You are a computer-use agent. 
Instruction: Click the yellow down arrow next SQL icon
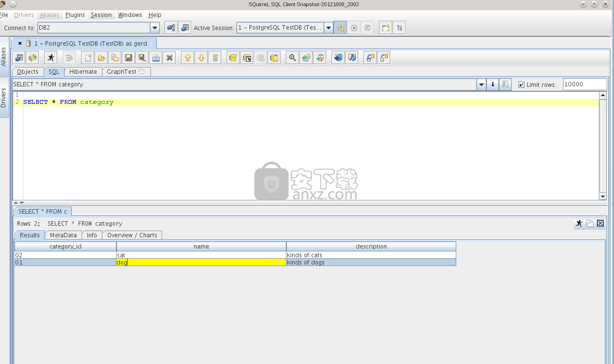pyautogui.click(x=201, y=58)
